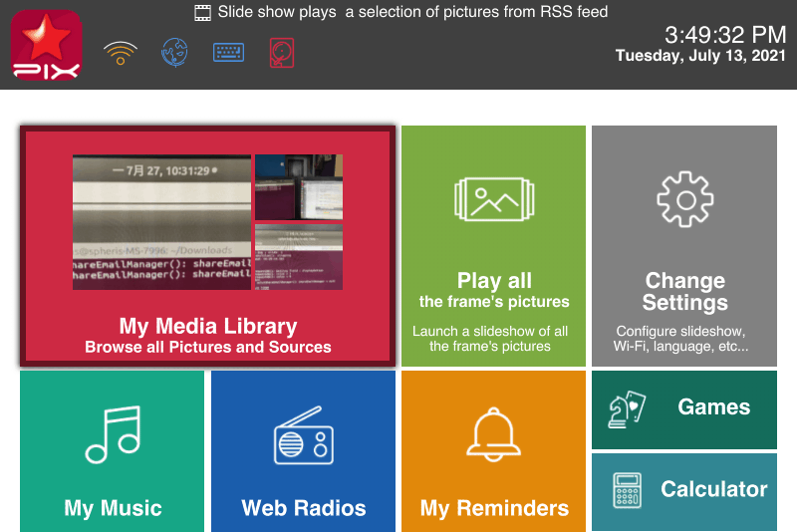This screenshot has height=532, width=797.
Task: Launch Play all the frame's pictures
Action: [494, 290]
